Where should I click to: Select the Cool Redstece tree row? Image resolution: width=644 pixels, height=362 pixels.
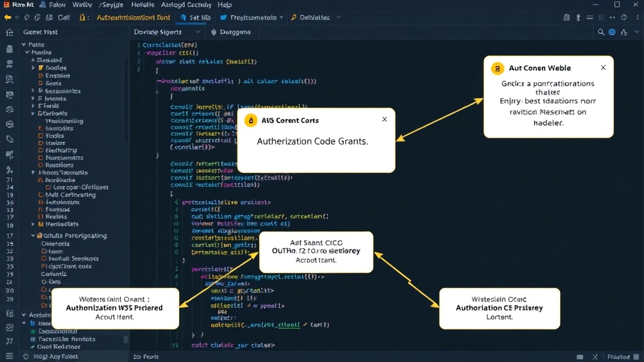point(58,347)
